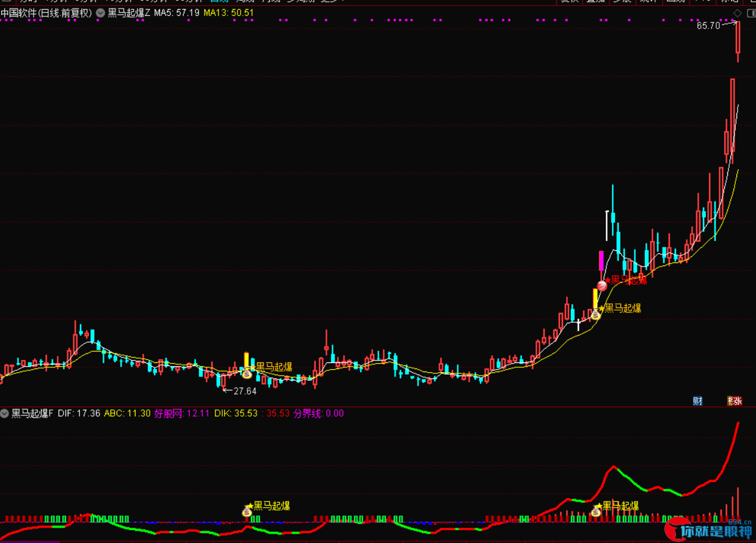Select the magenta candle above the red ball
Viewport: 756px width, 543px height.
[602, 261]
